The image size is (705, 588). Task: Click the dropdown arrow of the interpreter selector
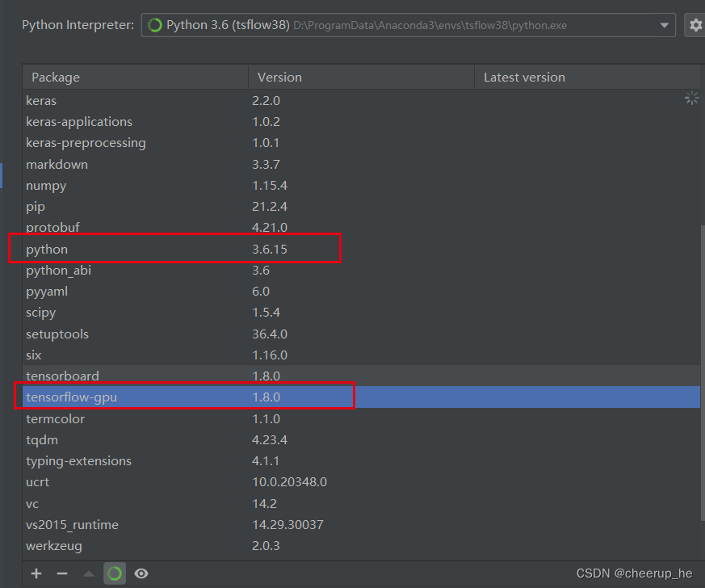(664, 25)
